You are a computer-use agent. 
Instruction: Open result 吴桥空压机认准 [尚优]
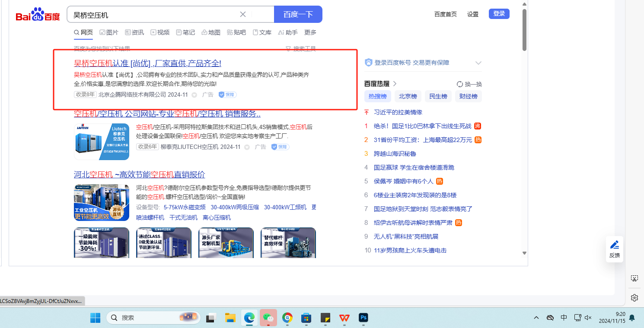(x=147, y=63)
